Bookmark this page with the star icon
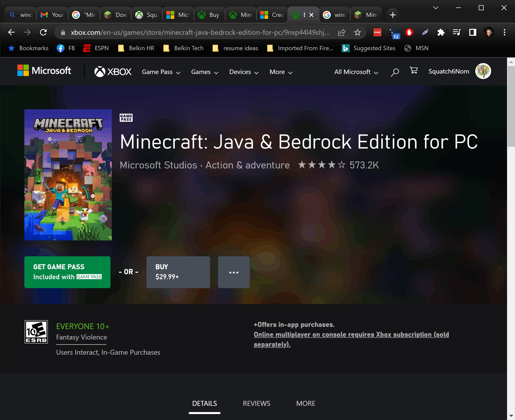The width and height of the screenshot is (515, 420). coord(357,32)
